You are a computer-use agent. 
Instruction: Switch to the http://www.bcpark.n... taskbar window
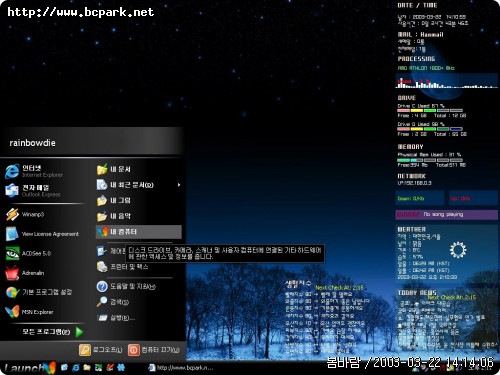click(x=181, y=368)
